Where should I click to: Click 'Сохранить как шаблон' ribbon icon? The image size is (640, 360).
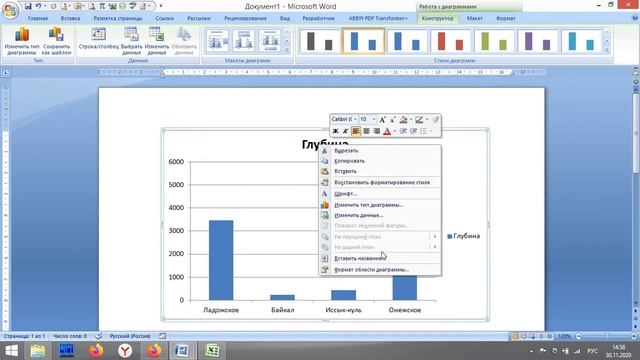click(x=56, y=41)
